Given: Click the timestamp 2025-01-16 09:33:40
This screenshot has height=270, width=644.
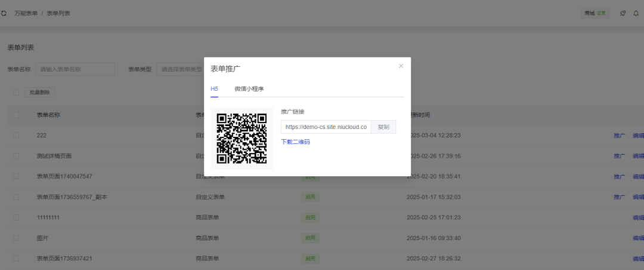Looking at the screenshot, I should (x=434, y=238).
